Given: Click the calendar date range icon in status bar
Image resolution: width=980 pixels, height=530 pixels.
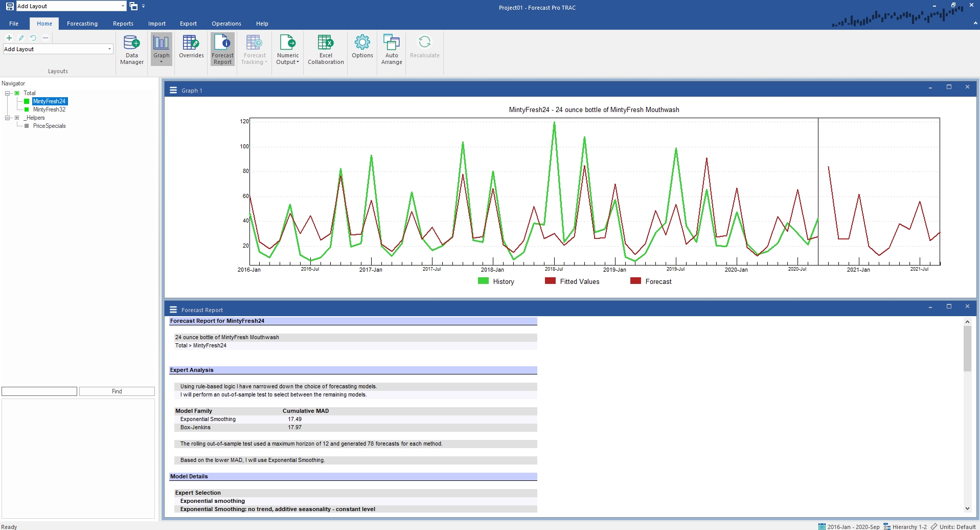Looking at the screenshot, I should [x=822, y=526].
